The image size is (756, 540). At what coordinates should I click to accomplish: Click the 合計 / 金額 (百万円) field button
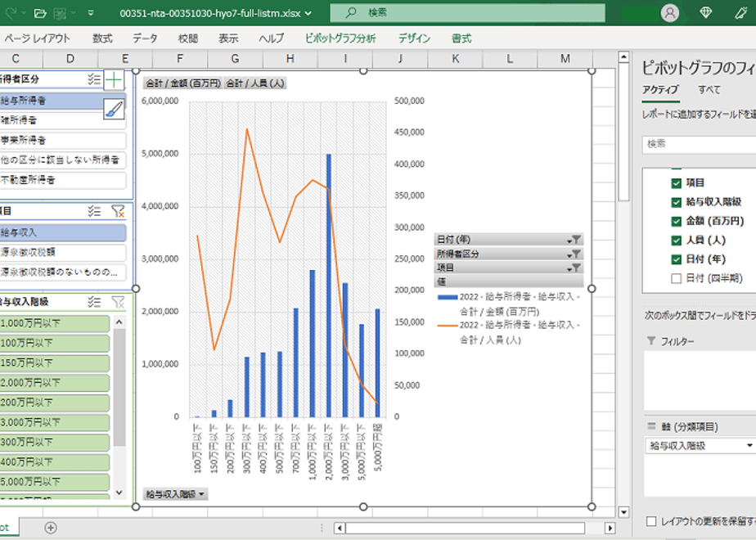click(x=182, y=83)
